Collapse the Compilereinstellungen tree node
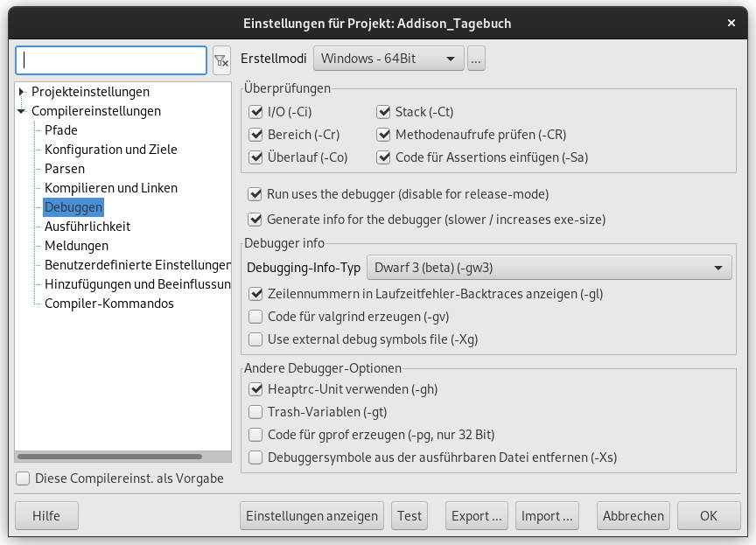The width and height of the screenshot is (756, 545). tap(22, 111)
